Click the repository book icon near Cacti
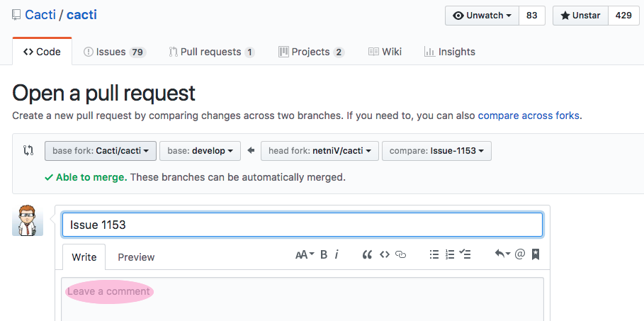The width and height of the screenshot is (644, 321). [16, 15]
